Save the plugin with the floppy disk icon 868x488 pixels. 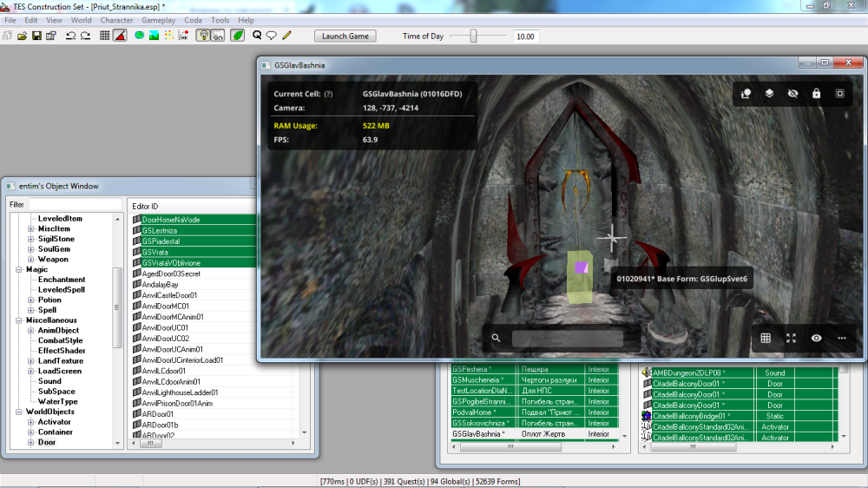36,36
